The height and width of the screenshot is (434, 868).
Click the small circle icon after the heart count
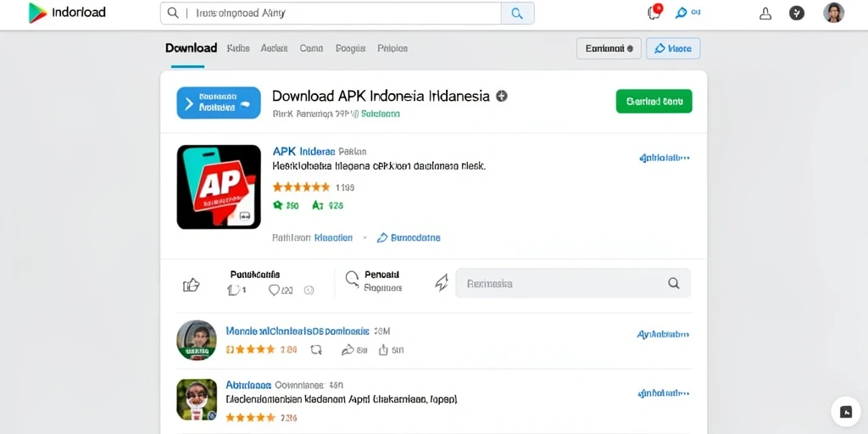(309, 290)
